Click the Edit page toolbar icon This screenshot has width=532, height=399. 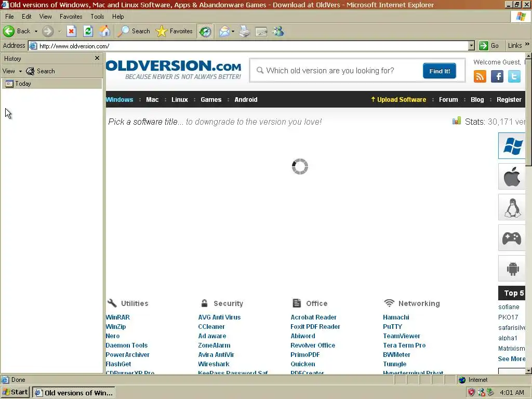coord(261,32)
